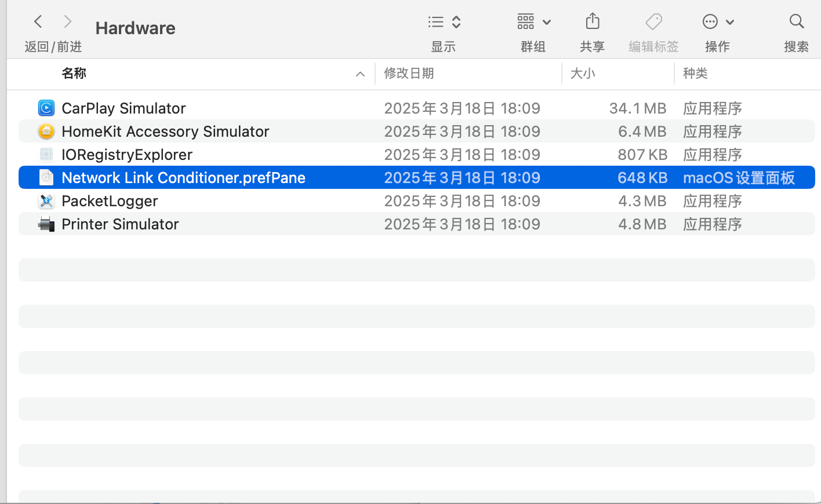Click the HomeKit Accessory Simulator icon
The width and height of the screenshot is (821, 504).
pos(46,131)
